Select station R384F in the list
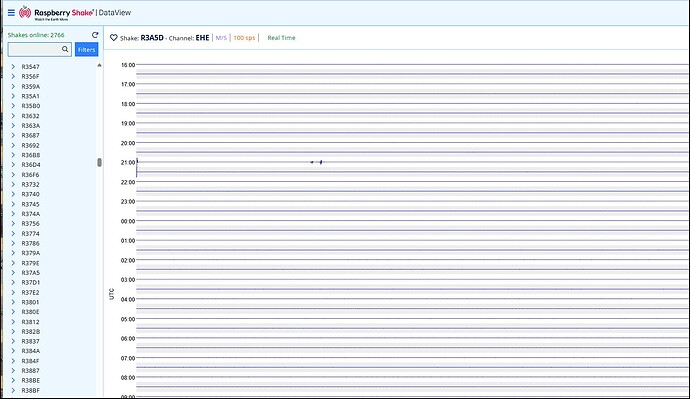This screenshot has height=399, width=690. tap(30, 361)
